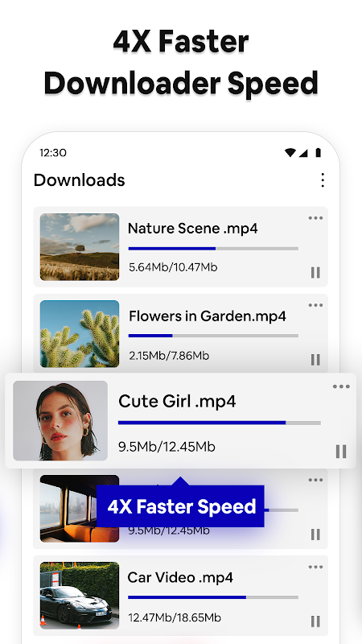Click the 12.47Mb/18.65Mb size text

[175, 617]
